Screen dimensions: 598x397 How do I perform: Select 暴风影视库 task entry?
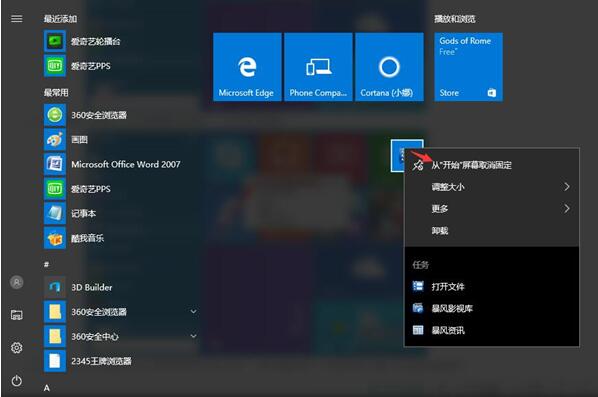point(492,308)
